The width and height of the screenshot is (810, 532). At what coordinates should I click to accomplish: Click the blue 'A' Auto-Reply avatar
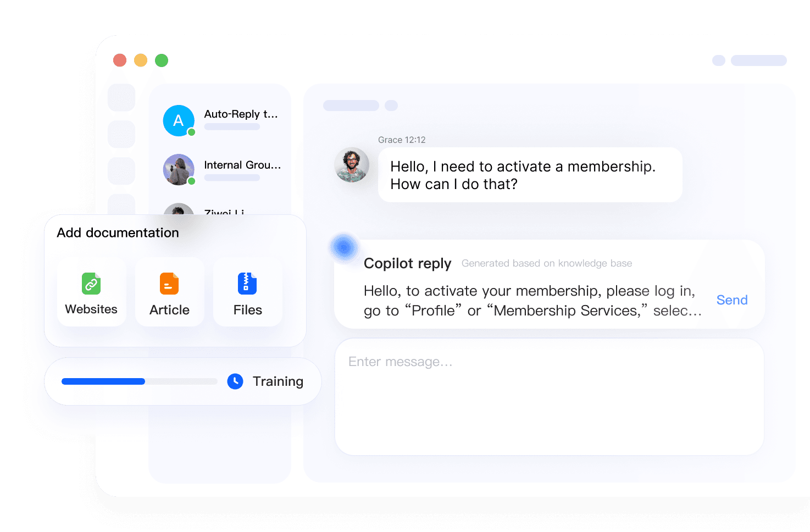point(179,120)
